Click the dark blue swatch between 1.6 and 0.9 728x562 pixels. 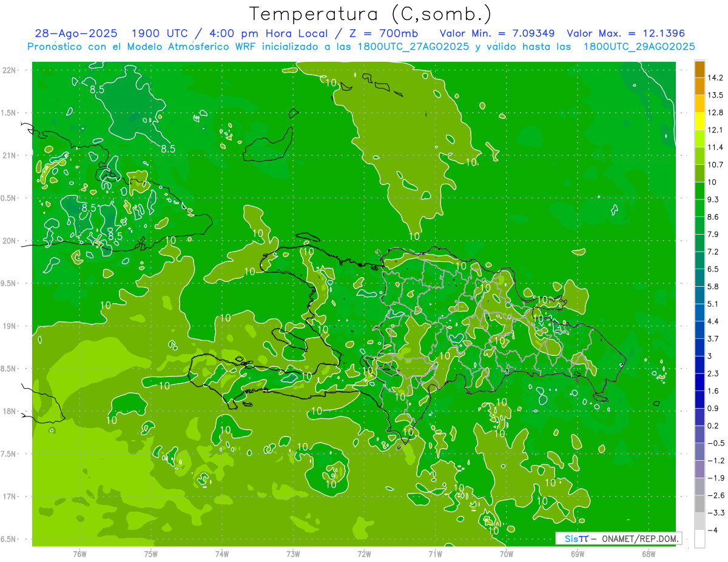699,400
